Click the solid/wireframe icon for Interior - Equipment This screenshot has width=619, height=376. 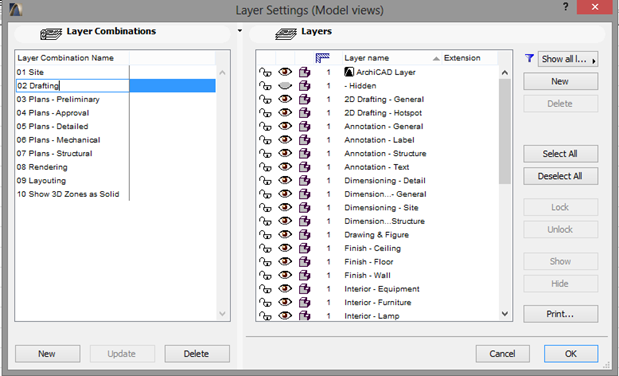coord(304,289)
